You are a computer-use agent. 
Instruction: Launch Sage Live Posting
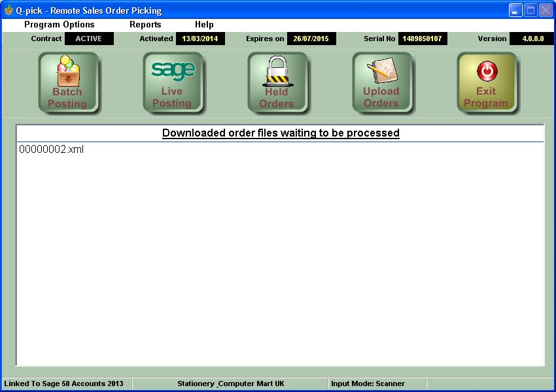(173, 83)
